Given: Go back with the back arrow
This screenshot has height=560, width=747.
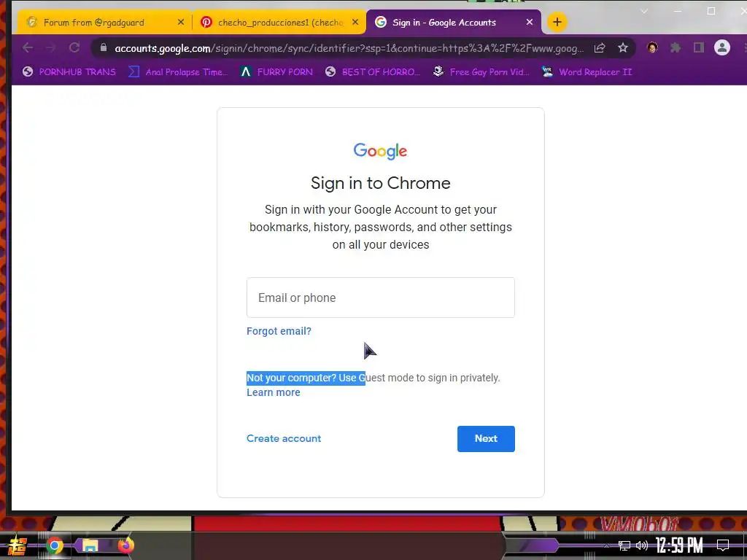Looking at the screenshot, I should pos(28,47).
